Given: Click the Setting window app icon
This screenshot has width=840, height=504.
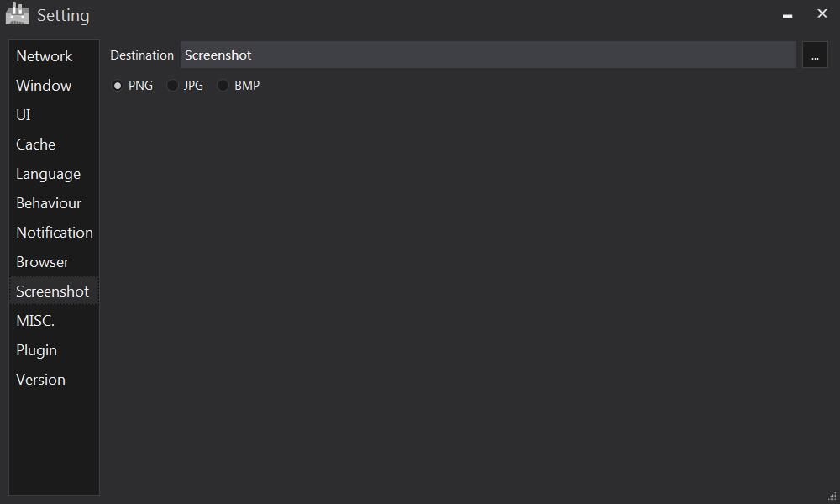Looking at the screenshot, I should coord(17,14).
